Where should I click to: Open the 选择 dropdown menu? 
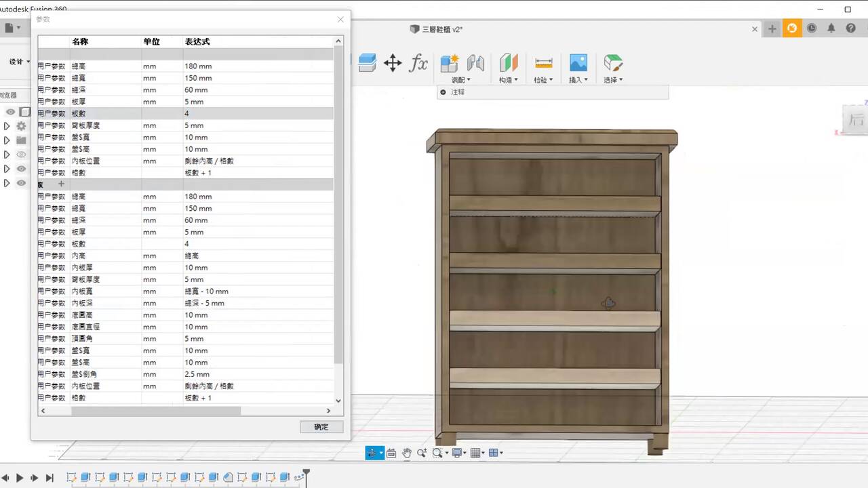613,80
